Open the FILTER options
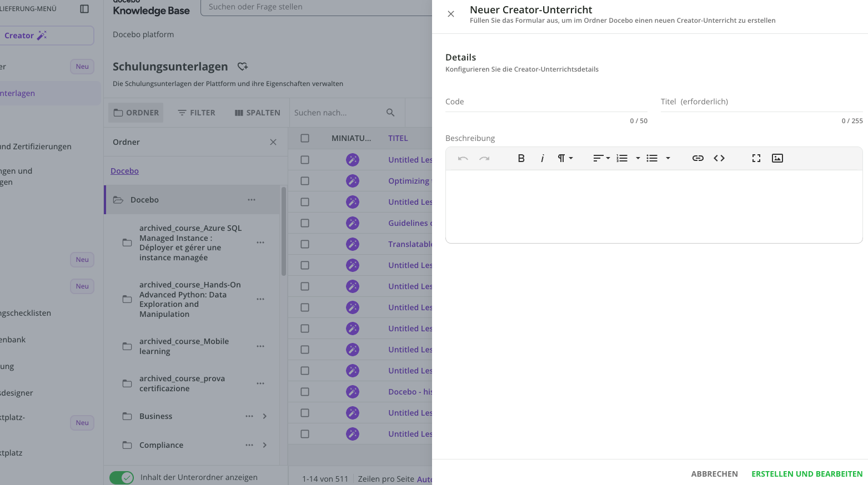Screen dimensions: 868x485 point(197,113)
